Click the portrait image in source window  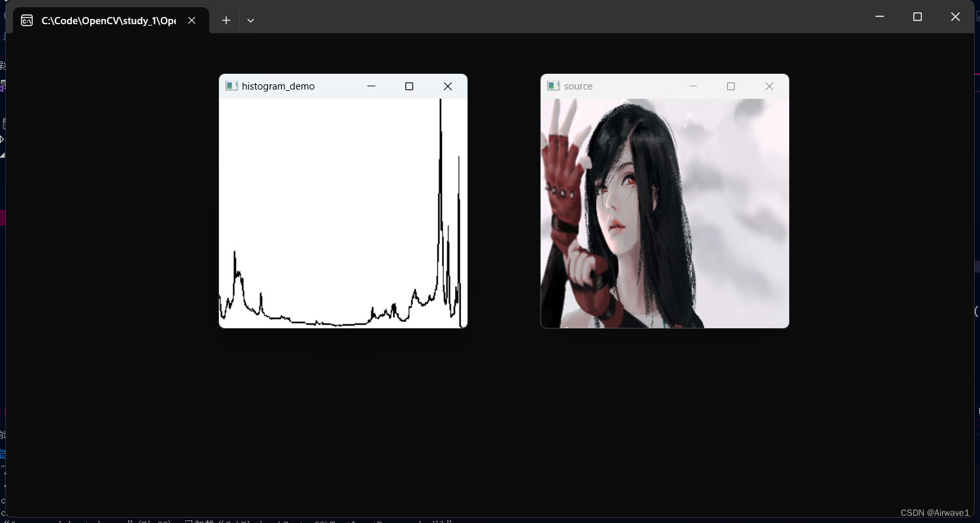pos(665,213)
